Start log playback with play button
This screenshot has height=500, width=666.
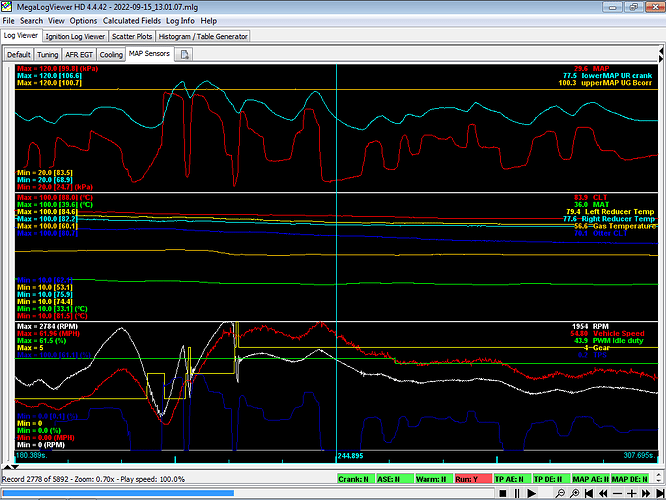[531, 493]
